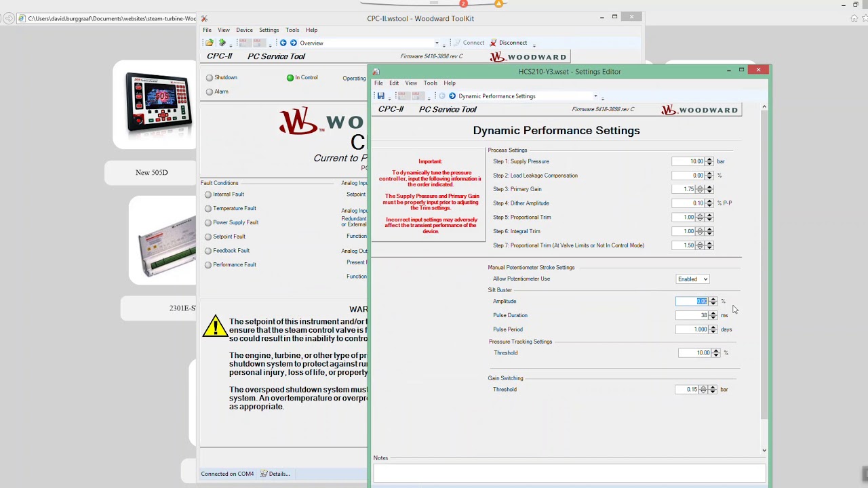Viewport: 868px width, 488px height.
Task: Open Settings Editor View menu
Action: (x=411, y=83)
